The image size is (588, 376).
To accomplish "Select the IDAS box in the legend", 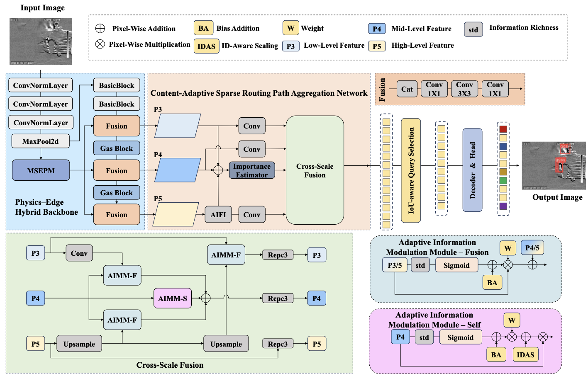I will click(206, 46).
